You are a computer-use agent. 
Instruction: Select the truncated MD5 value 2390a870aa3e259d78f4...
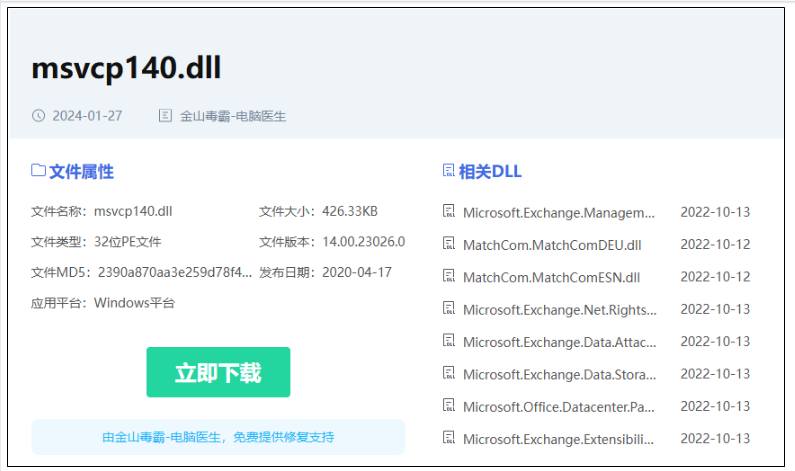(x=174, y=273)
